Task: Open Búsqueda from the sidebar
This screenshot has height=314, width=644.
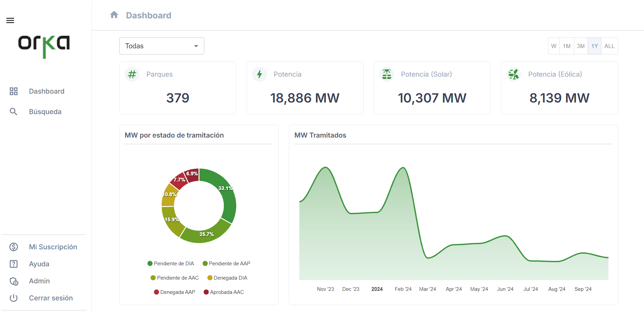Action: pyautogui.click(x=45, y=112)
